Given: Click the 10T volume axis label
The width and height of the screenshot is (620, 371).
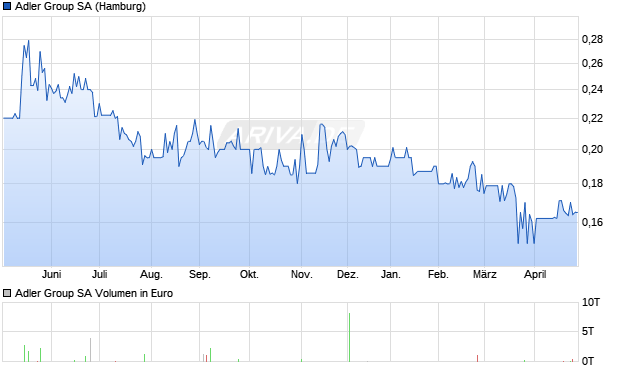Looking at the screenshot, I should (591, 303).
